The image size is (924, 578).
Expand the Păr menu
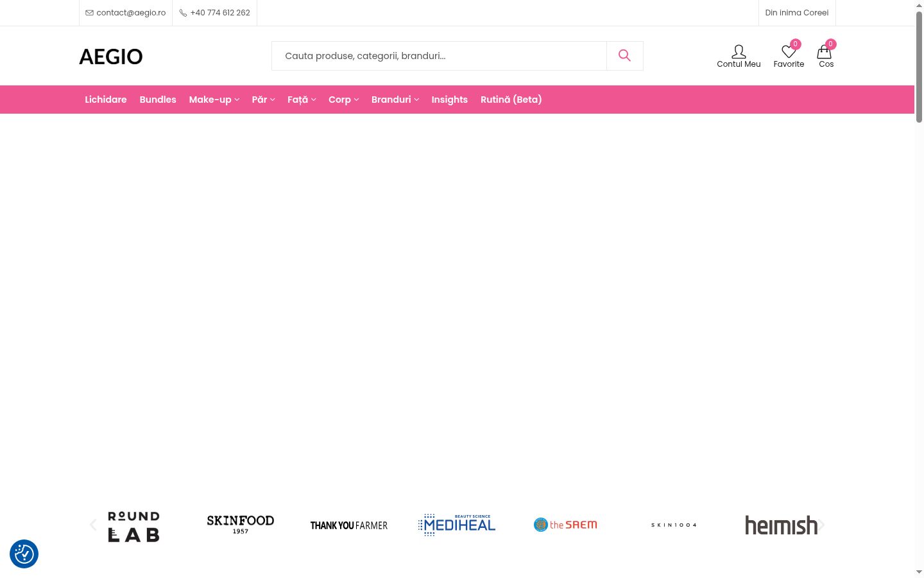tap(263, 100)
